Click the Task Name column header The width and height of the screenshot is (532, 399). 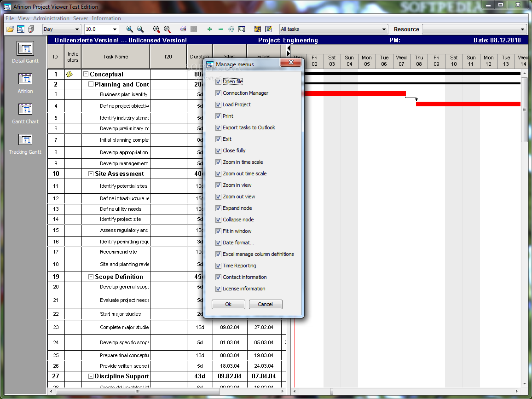[116, 57]
